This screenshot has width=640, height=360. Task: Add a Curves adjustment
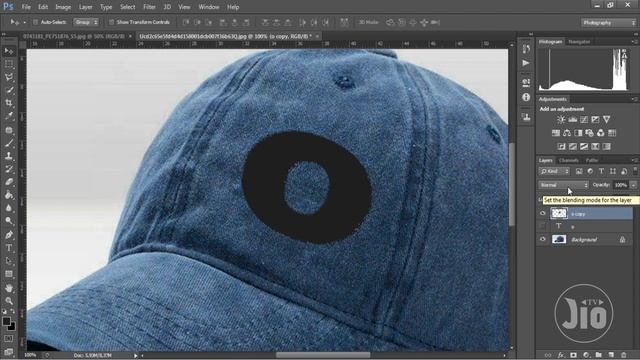(x=584, y=120)
